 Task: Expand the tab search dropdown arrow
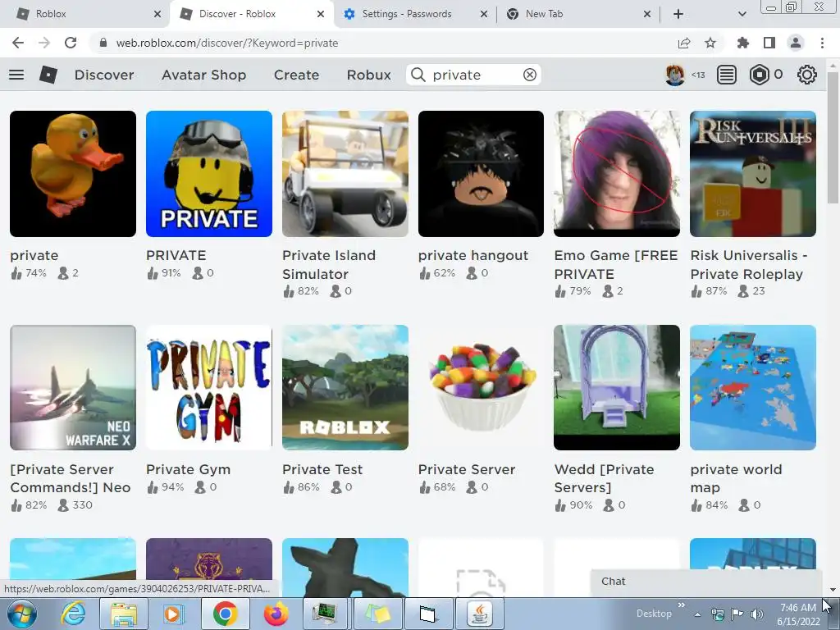[x=742, y=14]
